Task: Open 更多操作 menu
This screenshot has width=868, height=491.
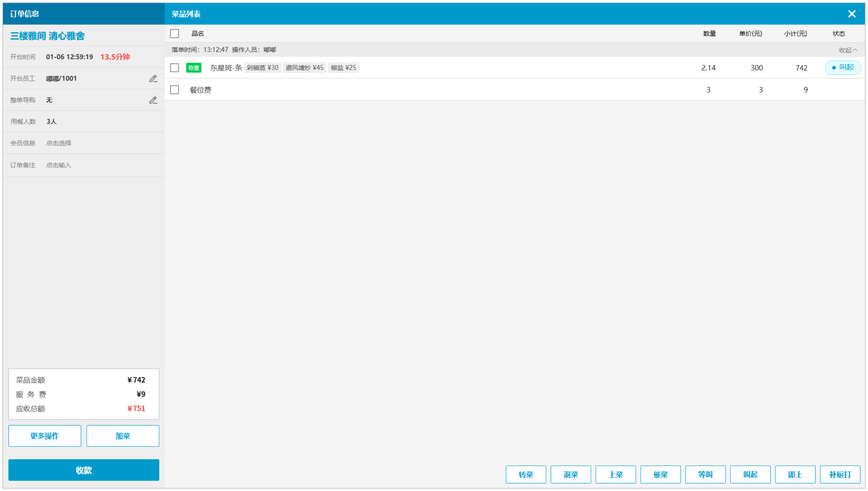Action: tap(45, 436)
